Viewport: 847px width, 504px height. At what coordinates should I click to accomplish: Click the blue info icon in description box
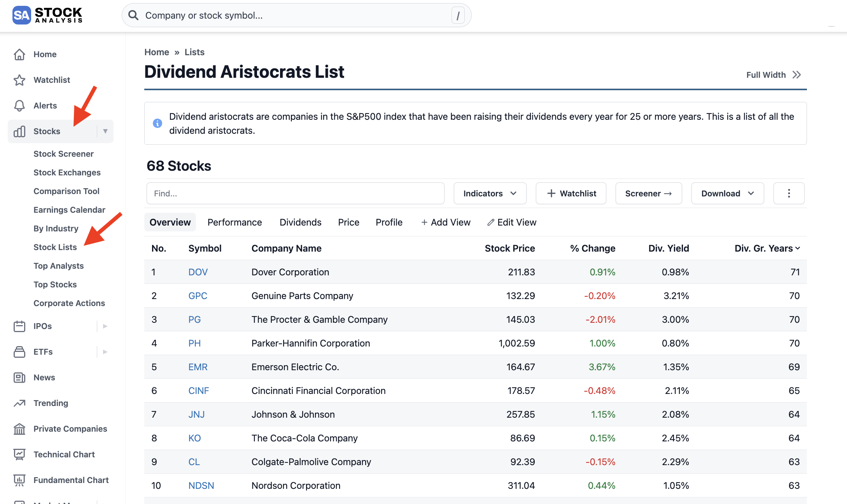click(157, 123)
